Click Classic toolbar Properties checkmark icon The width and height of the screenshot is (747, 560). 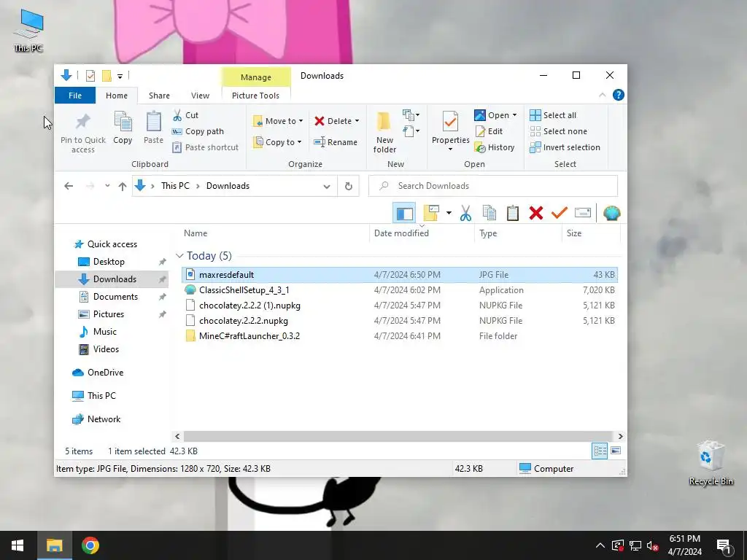click(x=560, y=213)
